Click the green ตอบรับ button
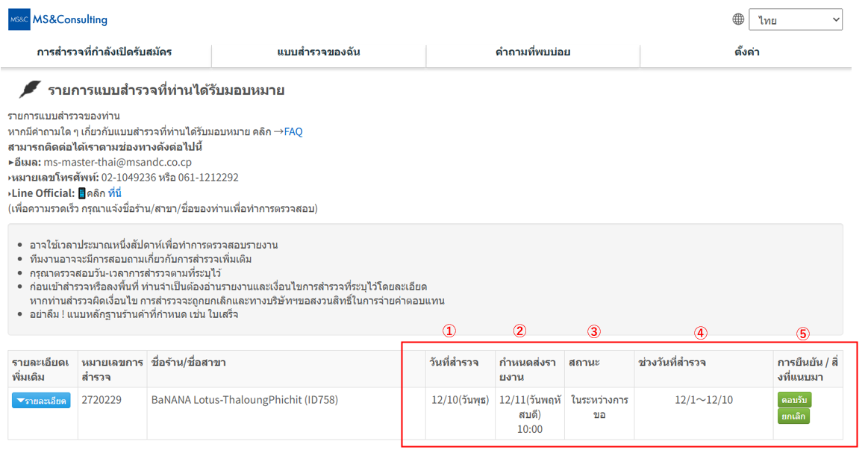868x456 pixels. [x=794, y=399]
